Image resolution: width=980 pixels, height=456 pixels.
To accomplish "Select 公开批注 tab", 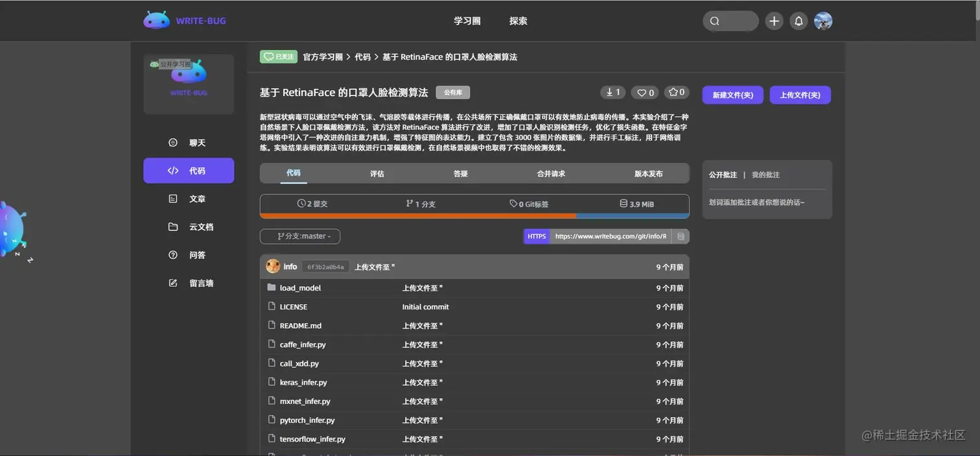I will pos(723,175).
